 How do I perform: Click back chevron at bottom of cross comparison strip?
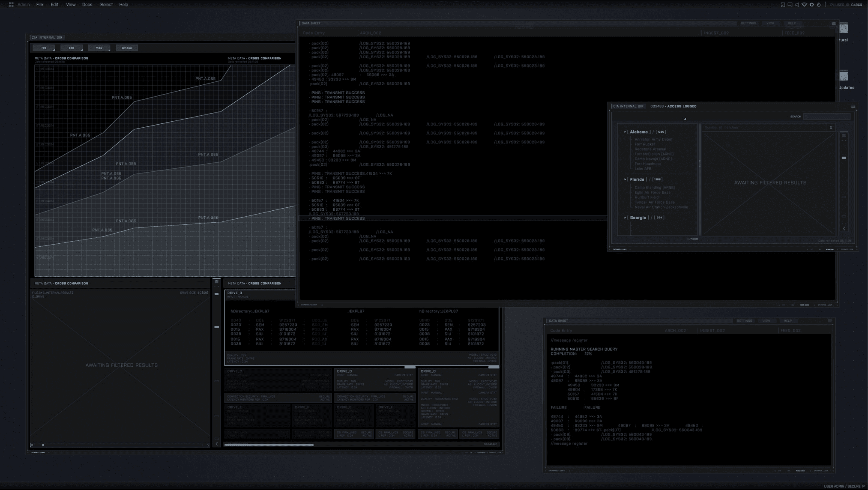(217, 444)
